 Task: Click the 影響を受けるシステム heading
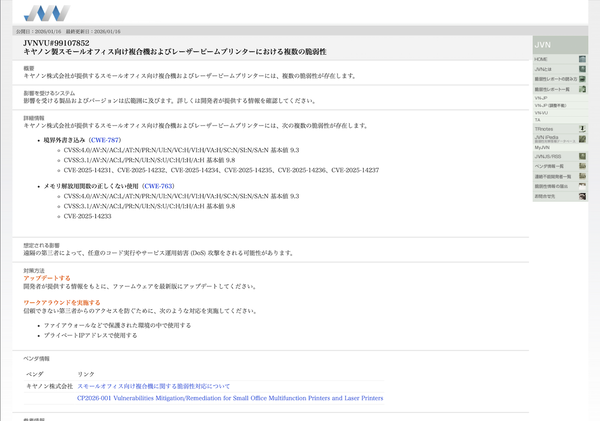49,93
